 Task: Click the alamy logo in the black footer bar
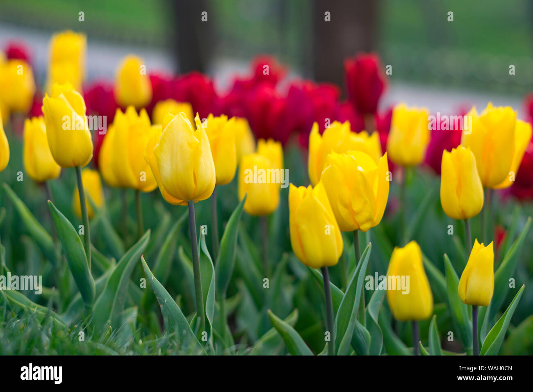click(x=41, y=374)
